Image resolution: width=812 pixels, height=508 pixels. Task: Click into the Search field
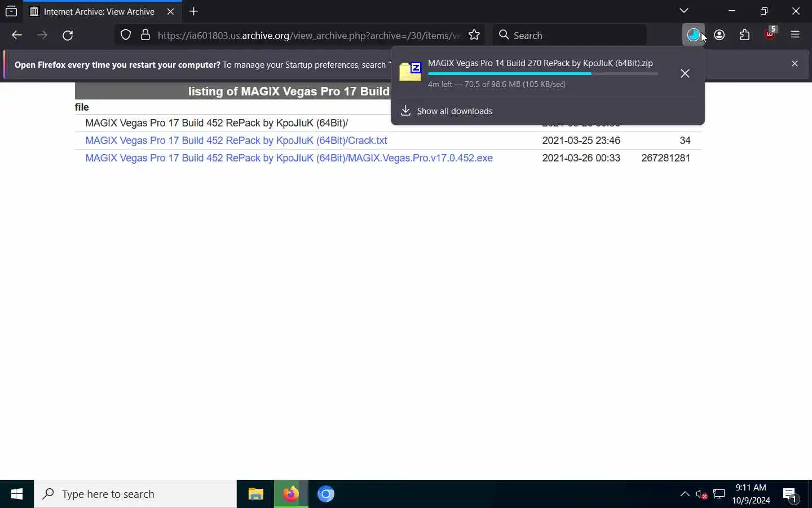[570, 35]
